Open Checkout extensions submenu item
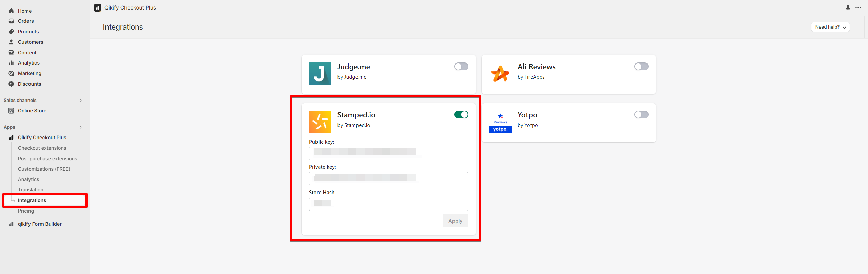Image resolution: width=868 pixels, height=274 pixels. point(42,148)
